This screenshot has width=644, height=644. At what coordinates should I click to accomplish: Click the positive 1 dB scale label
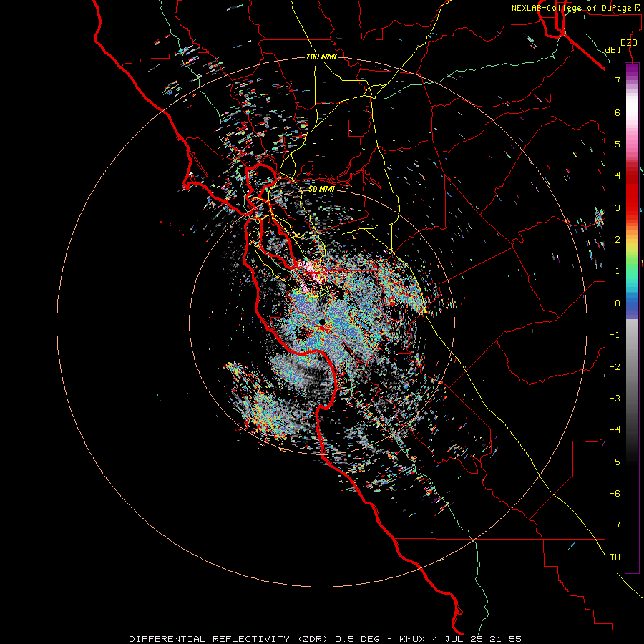tap(618, 271)
